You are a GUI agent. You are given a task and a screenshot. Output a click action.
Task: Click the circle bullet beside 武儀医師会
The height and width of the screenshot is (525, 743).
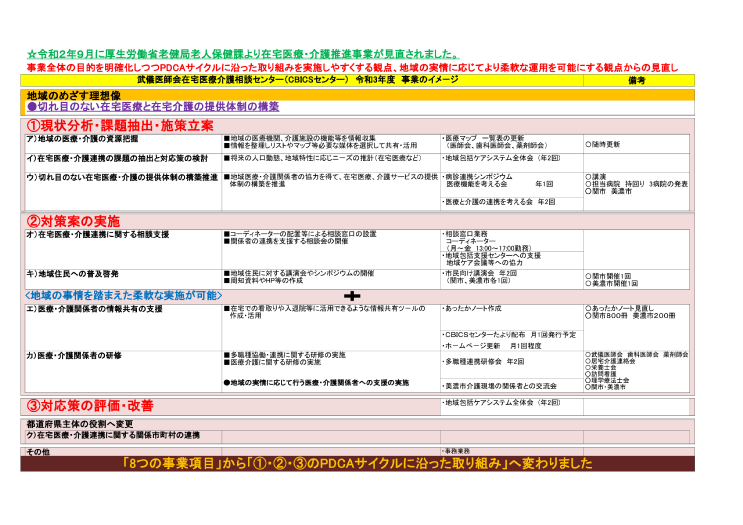(588, 354)
